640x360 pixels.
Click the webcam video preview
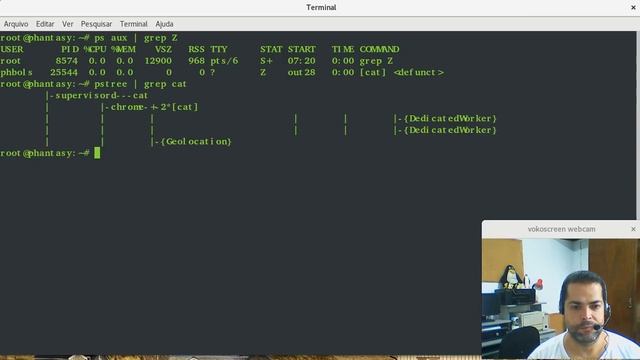click(561, 299)
